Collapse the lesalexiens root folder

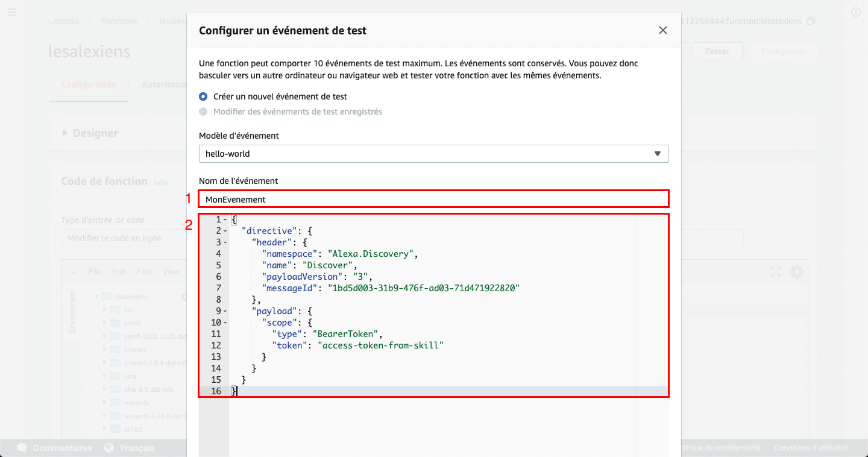[x=96, y=297]
